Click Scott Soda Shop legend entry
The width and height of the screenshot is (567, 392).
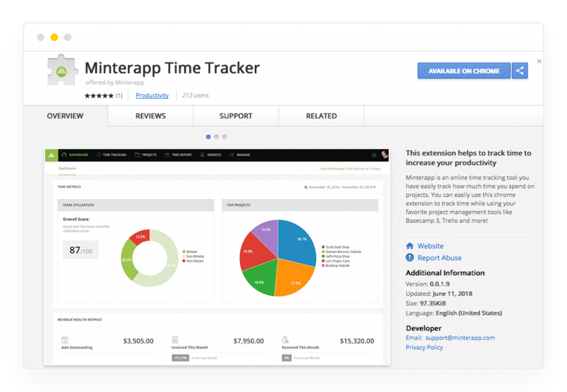pos(336,247)
